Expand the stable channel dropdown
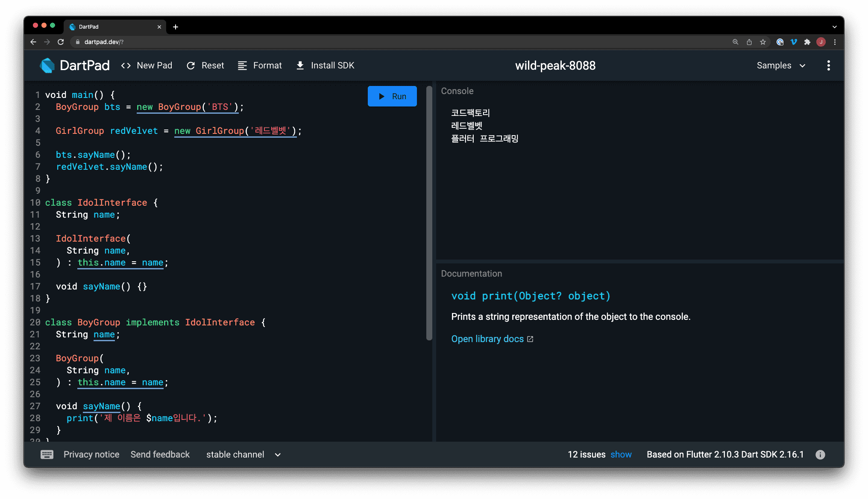Image resolution: width=868 pixels, height=499 pixels. [x=243, y=455]
